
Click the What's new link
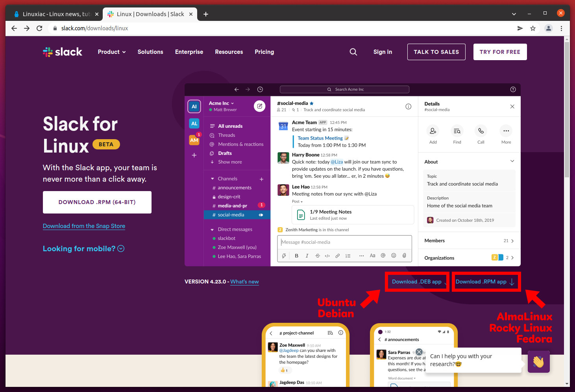tap(244, 282)
